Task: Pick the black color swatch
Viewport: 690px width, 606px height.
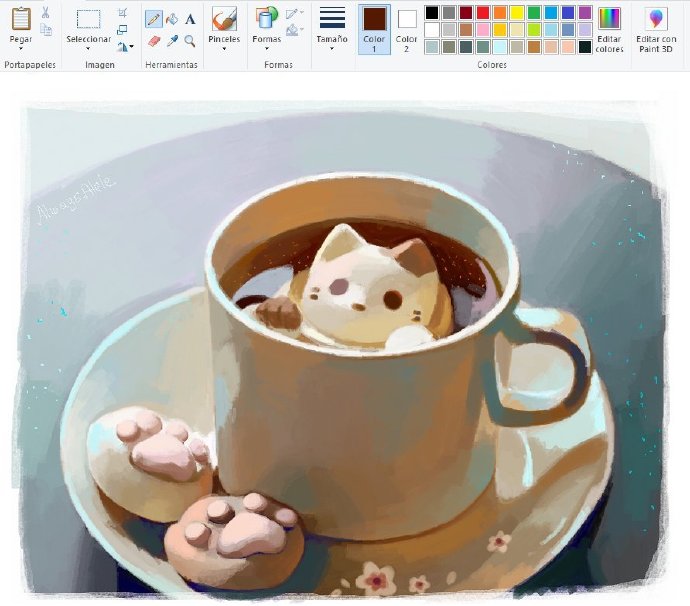Action: click(x=432, y=13)
